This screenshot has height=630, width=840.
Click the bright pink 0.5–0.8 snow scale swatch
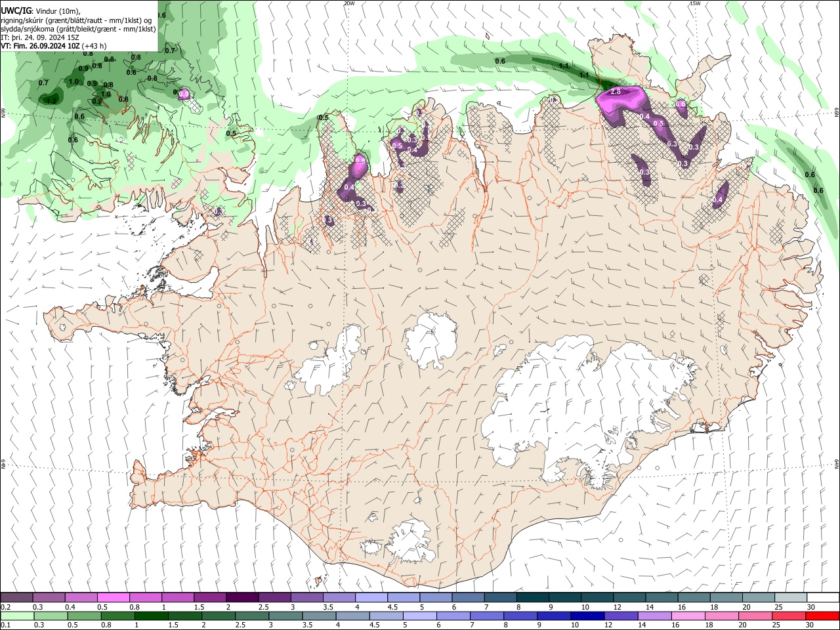pyautogui.click(x=113, y=598)
